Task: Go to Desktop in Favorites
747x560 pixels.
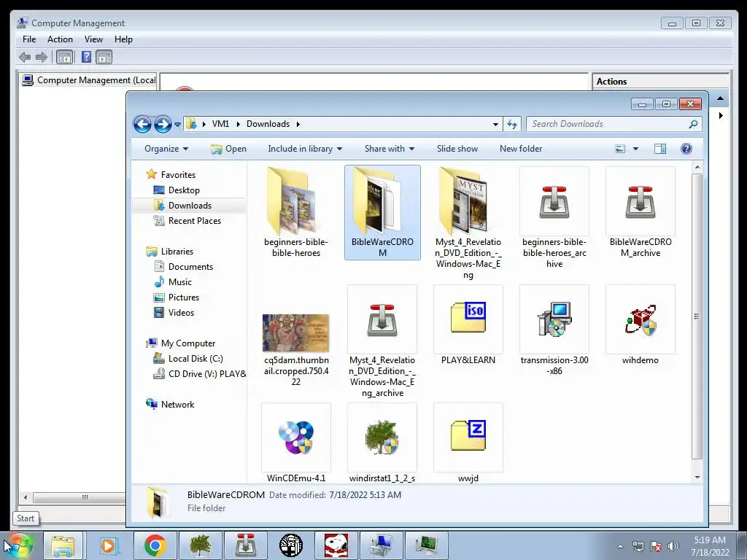Action: point(183,190)
